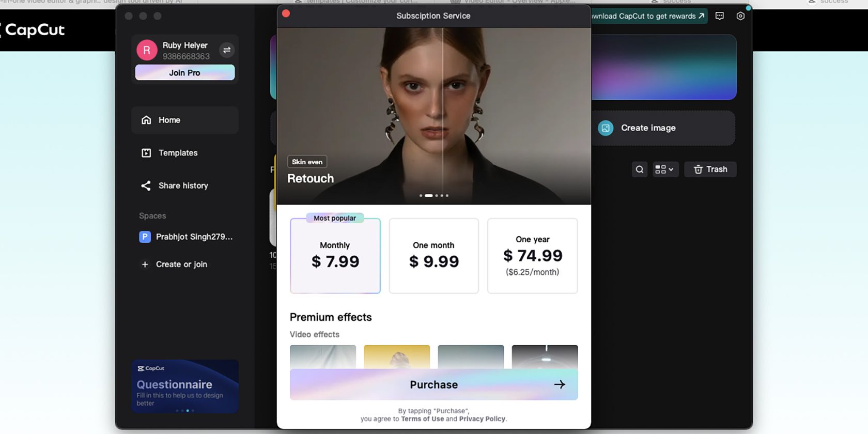Open the Terms of Use link
This screenshot has width=868, height=434.
[422, 419]
